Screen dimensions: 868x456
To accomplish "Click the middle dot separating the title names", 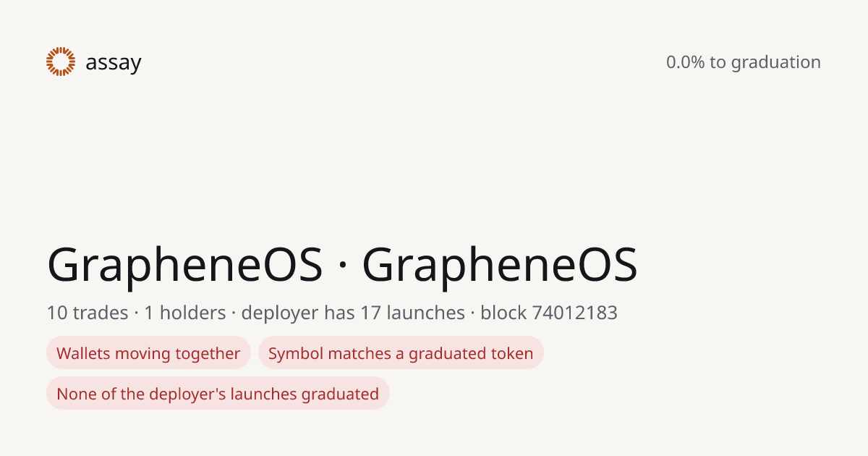I will pyautogui.click(x=342, y=268).
